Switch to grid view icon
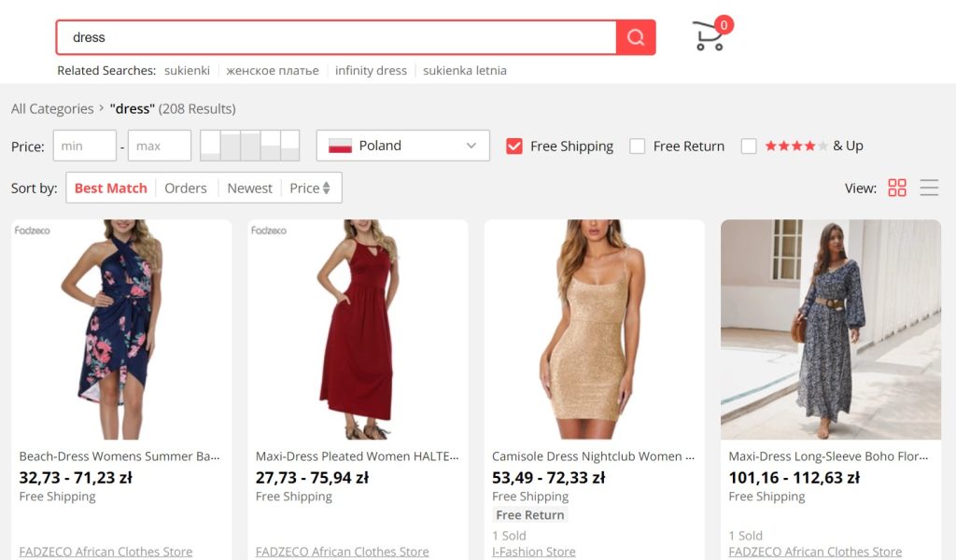The width and height of the screenshot is (956, 560). (897, 188)
